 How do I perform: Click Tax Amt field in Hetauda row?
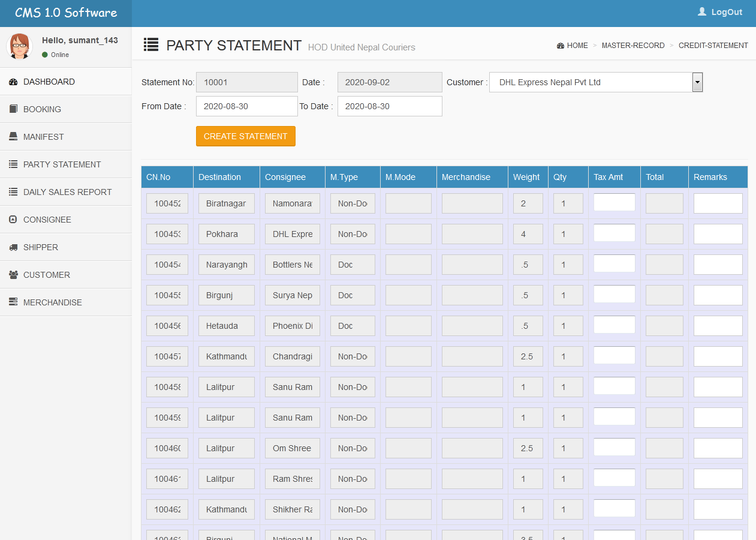615,325
